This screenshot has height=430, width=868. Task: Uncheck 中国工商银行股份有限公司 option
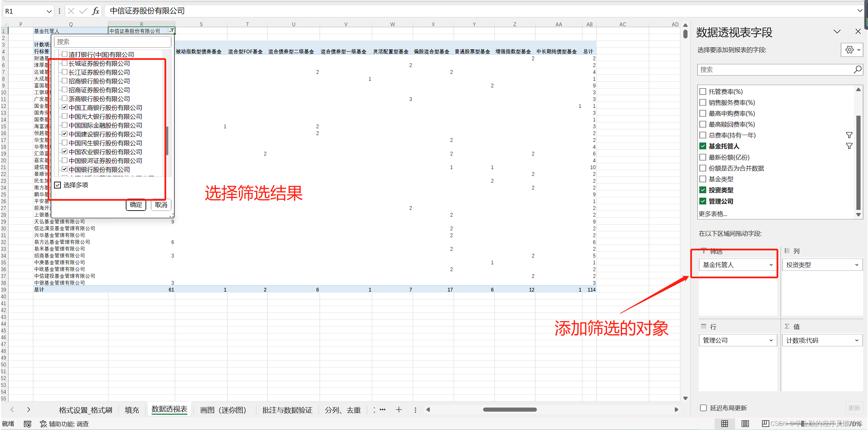pos(65,107)
